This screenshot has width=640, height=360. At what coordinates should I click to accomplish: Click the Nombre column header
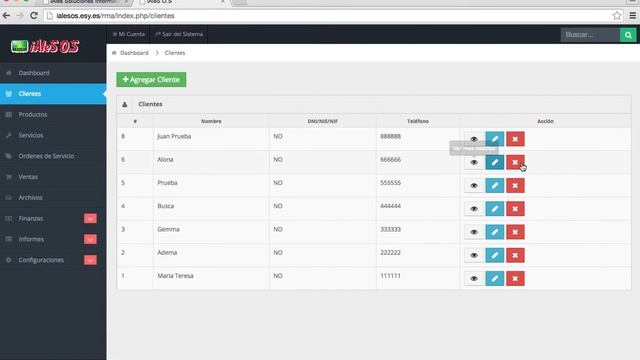click(x=211, y=121)
